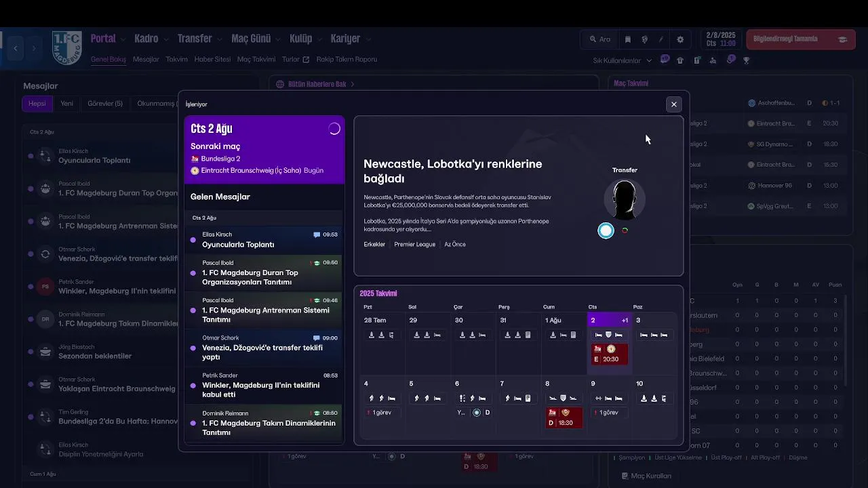Image resolution: width=868 pixels, height=488 pixels.
Task: Open the settings gear icon
Action: [x=680, y=39]
